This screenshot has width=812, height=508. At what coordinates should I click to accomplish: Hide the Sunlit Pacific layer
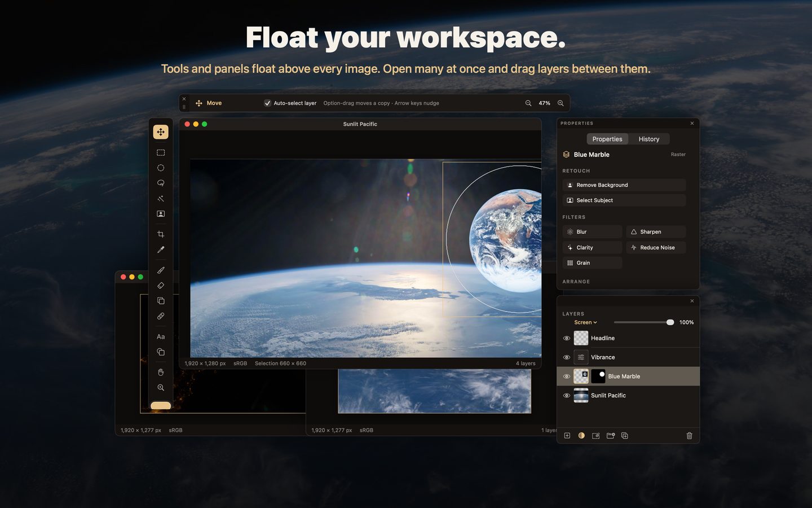tap(567, 396)
